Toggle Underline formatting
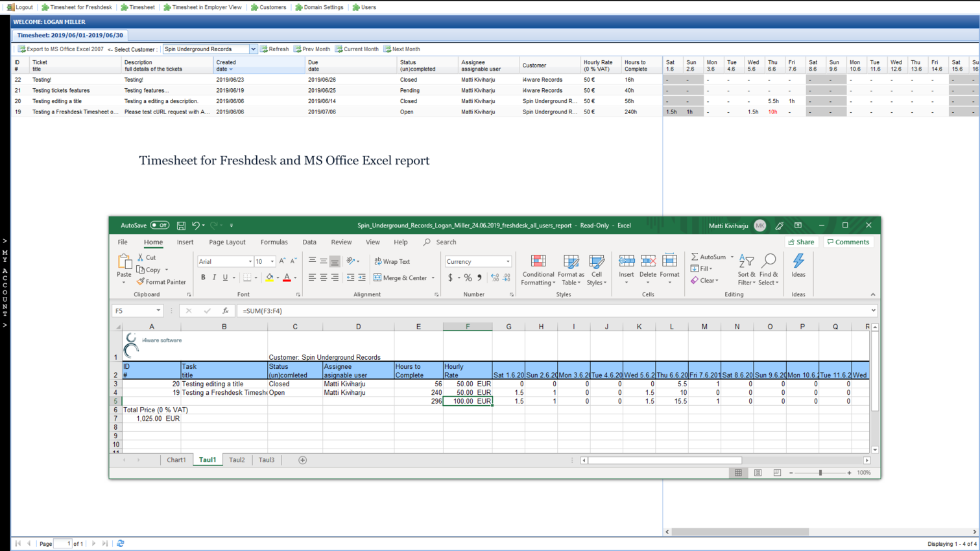Screen dimensions: 980x551 tap(225, 277)
